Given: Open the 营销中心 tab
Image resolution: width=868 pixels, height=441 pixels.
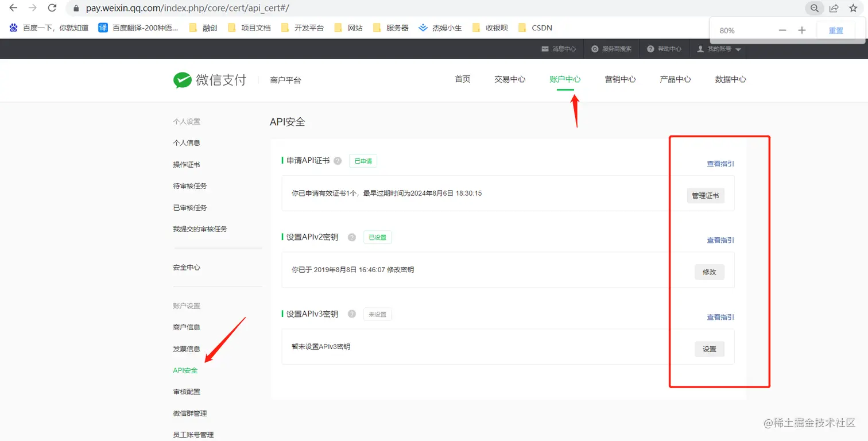Looking at the screenshot, I should 620,79.
